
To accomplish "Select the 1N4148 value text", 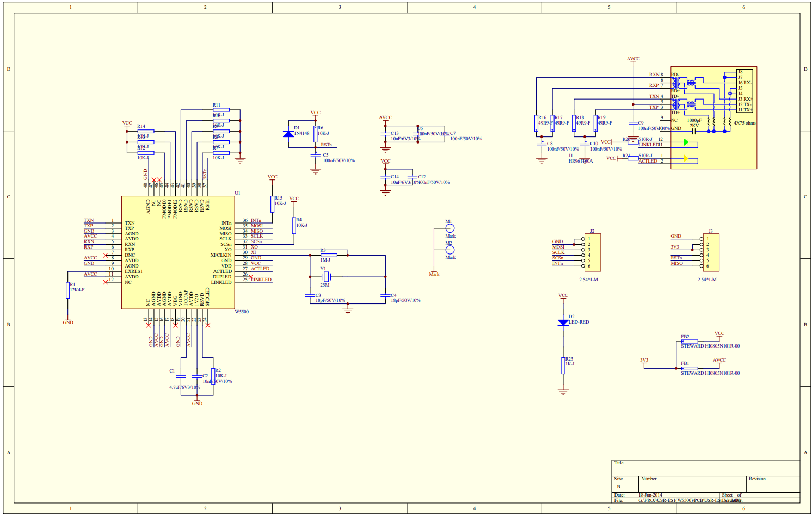I will [302, 133].
